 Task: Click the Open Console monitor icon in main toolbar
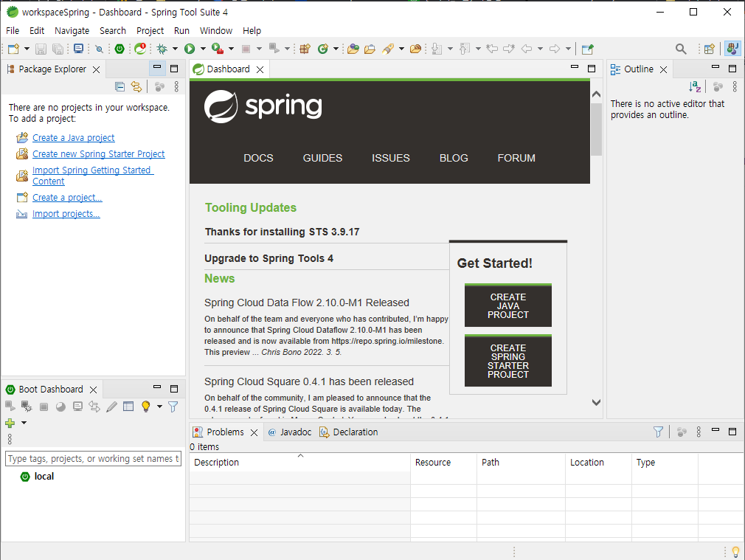click(78, 49)
